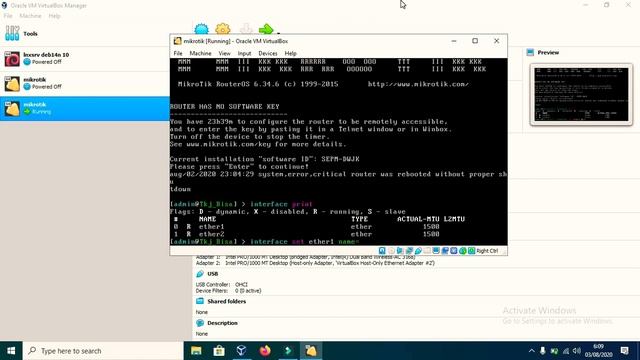
Task: Select Tools in the VirtualBox Manager sidebar
Action: click(x=84, y=34)
